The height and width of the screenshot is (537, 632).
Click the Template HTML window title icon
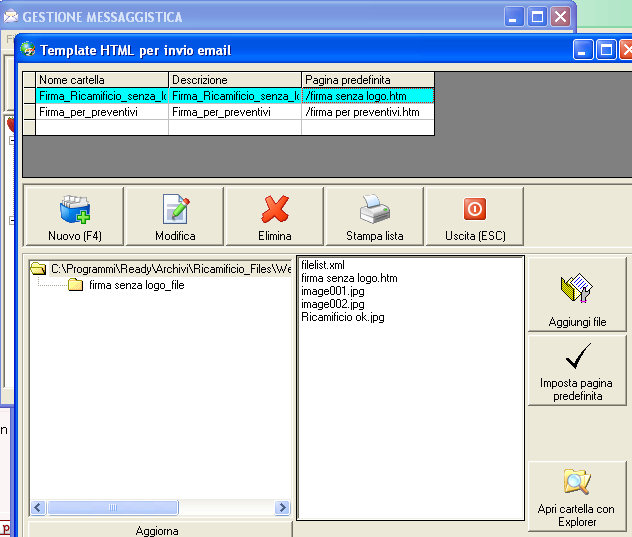tap(28, 49)
